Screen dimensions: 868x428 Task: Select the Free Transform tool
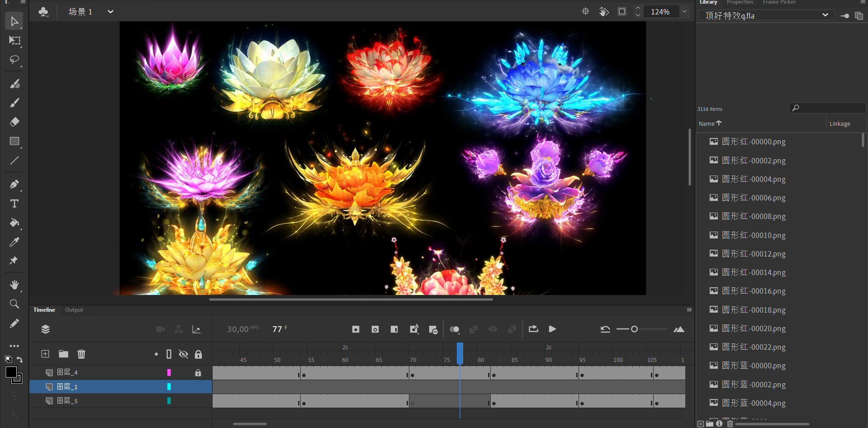coord(14,41)
